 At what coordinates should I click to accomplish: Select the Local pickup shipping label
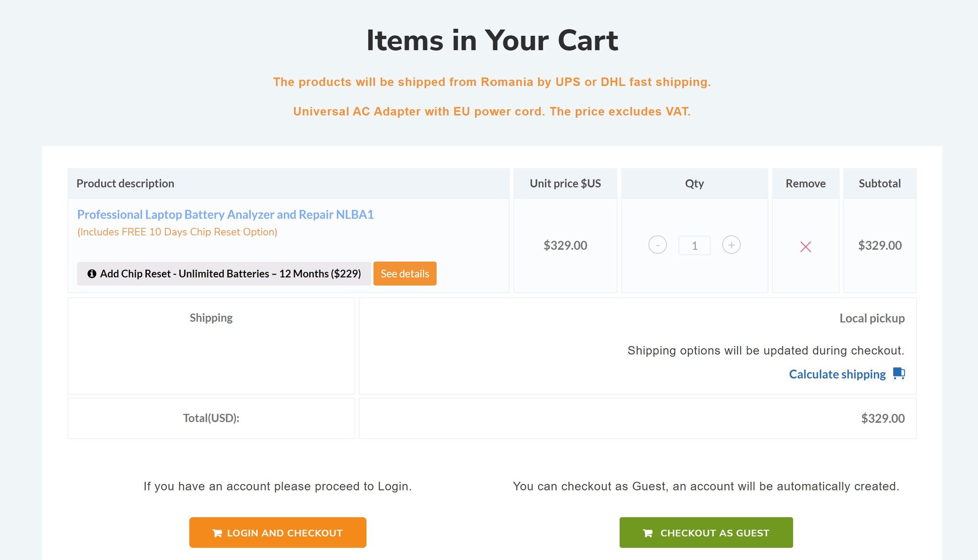pyautogui.click(x=872, y=318)
